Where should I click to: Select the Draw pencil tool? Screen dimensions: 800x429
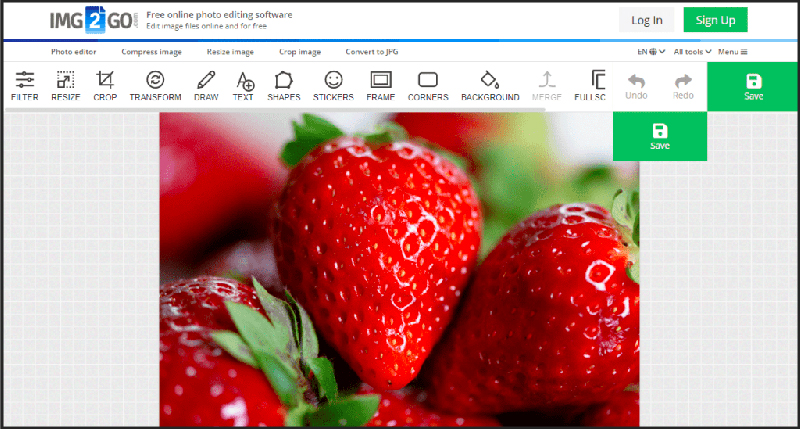[206, 86]
